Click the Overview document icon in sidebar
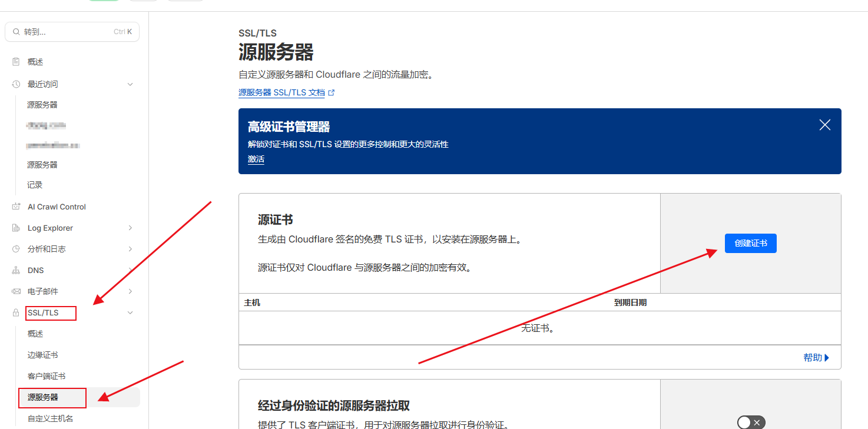This screenshot has width=868, height=429. click(x=16, y=62)
